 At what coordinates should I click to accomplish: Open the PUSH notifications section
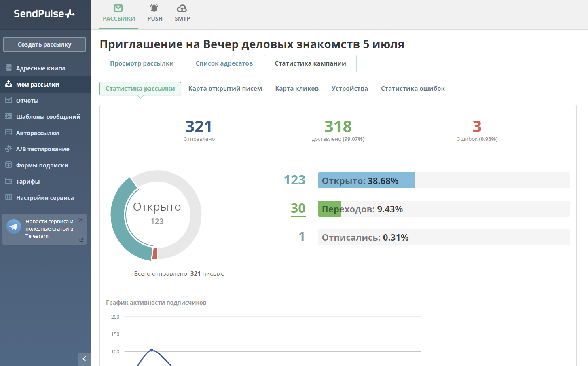pyautogui.click(x=154, y=13)
